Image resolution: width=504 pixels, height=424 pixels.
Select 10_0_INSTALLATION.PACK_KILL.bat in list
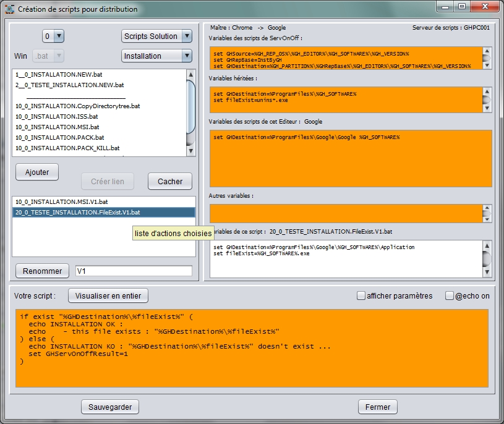(67, 148)
